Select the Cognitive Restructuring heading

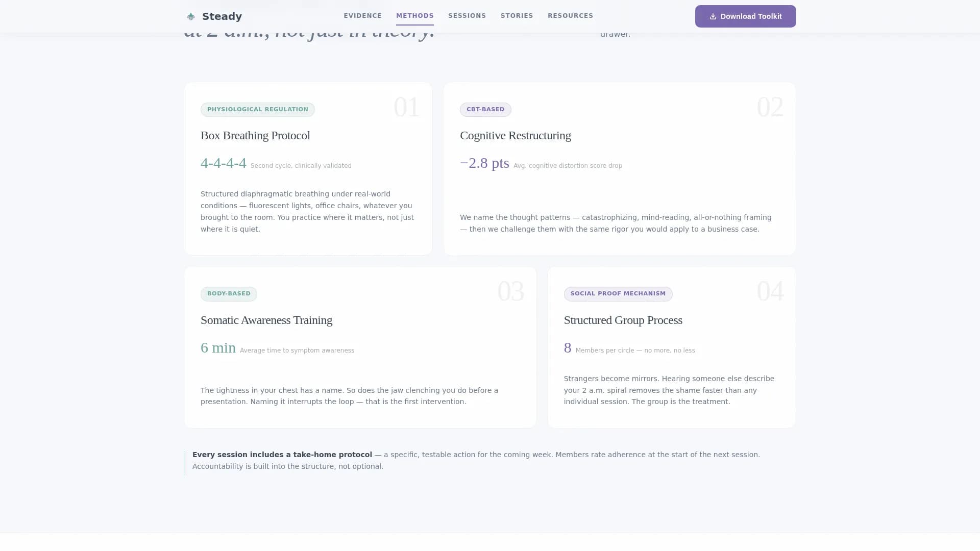[x=516, y=136]
